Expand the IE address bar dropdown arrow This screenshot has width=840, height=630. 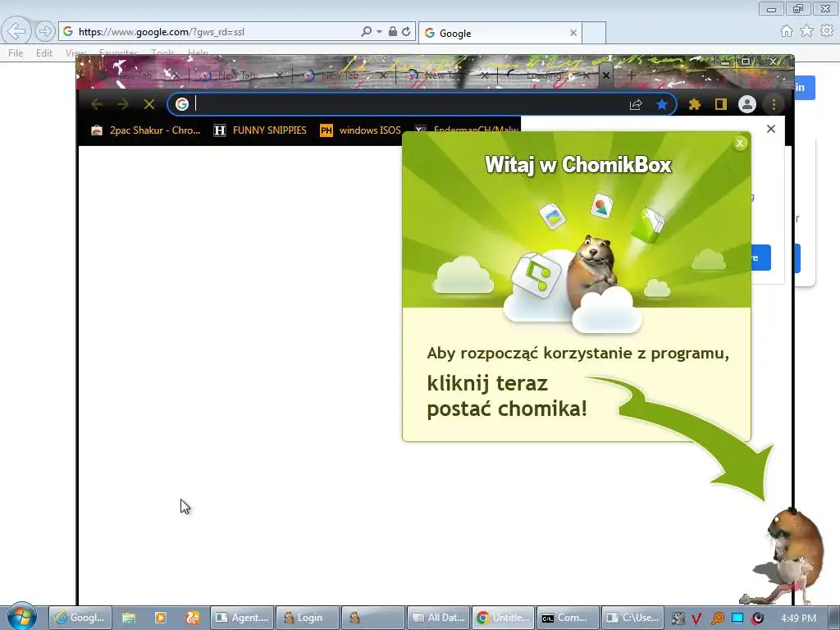click(379, 32)
